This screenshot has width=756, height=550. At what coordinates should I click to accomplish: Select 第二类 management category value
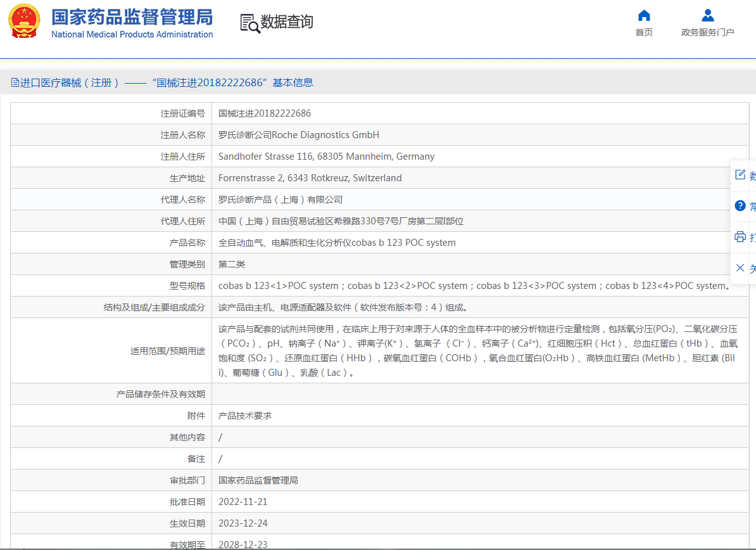pyautogui.click(x=232, y=264)
